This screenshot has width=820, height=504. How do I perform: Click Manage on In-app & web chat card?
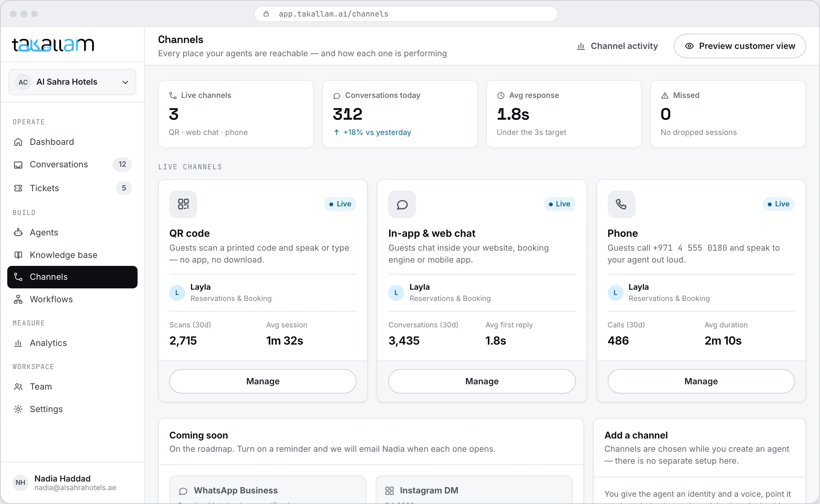(x=482, y=381)
